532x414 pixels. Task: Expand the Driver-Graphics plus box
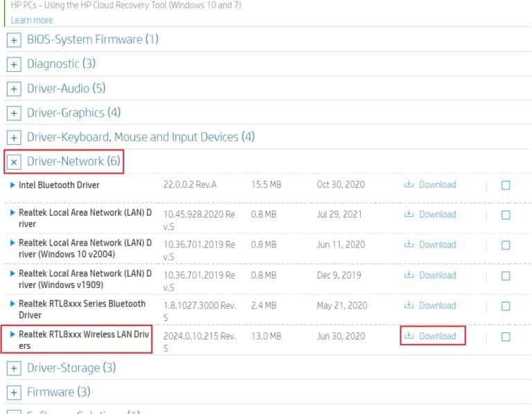[14, 114]
